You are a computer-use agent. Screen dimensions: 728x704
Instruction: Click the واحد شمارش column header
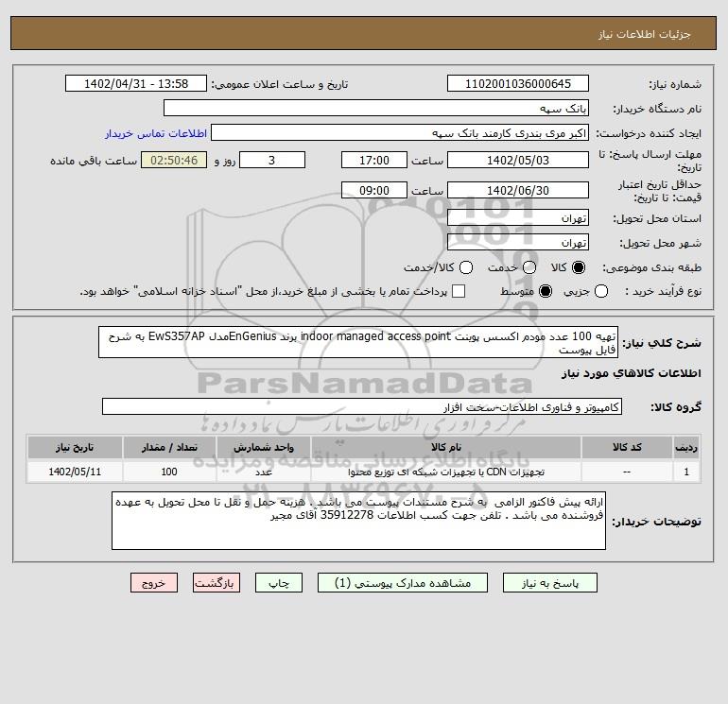(x=263, y=447)
